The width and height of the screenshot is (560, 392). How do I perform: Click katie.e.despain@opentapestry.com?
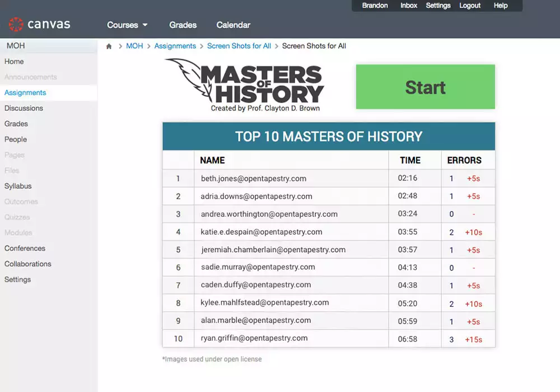262,232
